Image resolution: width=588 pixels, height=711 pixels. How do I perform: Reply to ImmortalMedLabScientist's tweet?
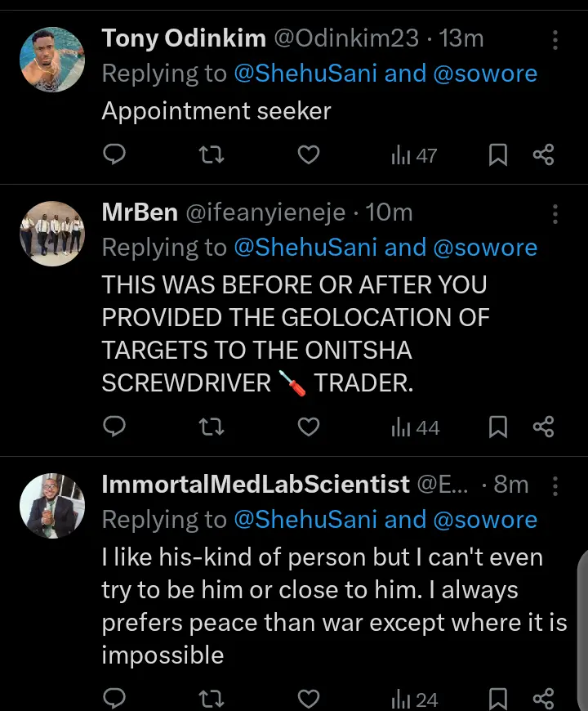point(115,699)
